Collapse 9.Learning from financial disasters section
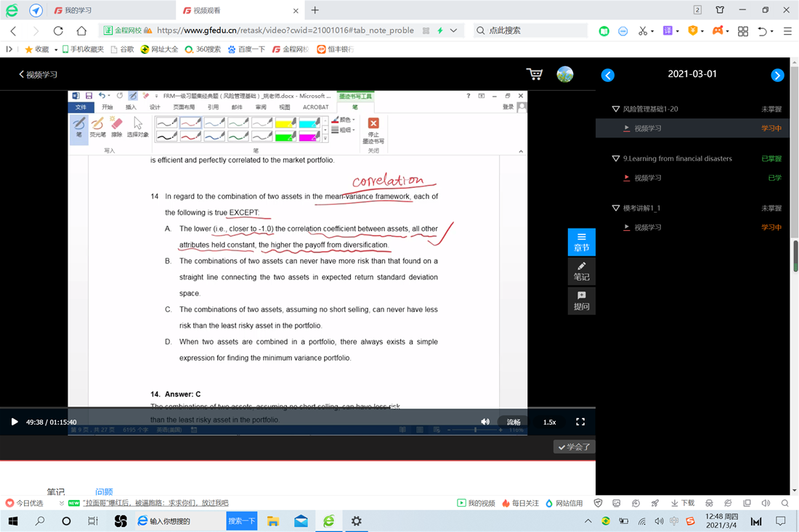This screenshot has height=532, width=799. [615, 158]
